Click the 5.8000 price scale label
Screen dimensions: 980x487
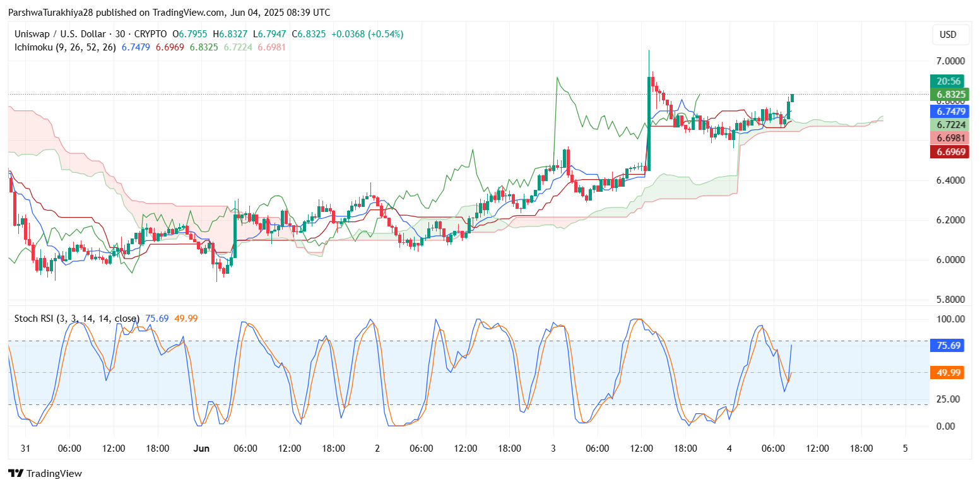point(950,300)
